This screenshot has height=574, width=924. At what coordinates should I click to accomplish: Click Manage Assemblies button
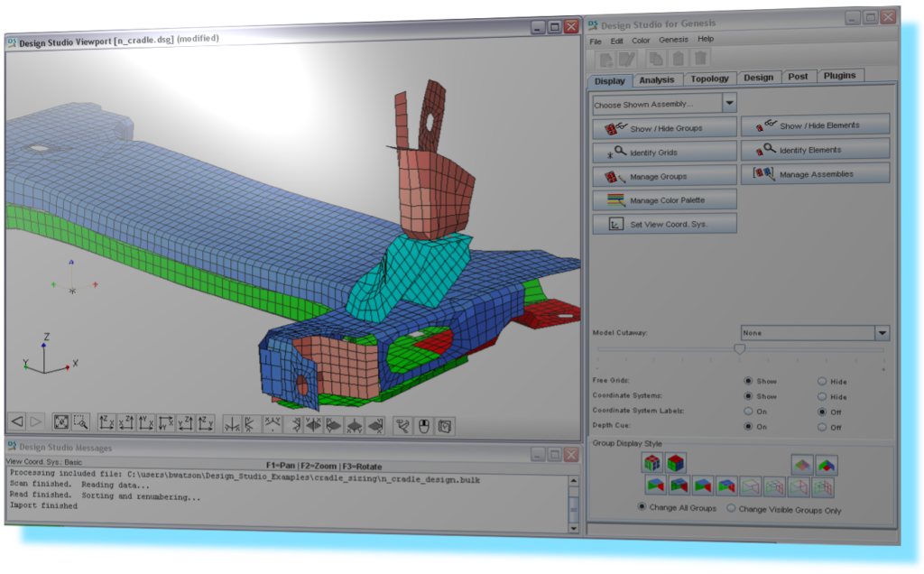coord(815,174)
